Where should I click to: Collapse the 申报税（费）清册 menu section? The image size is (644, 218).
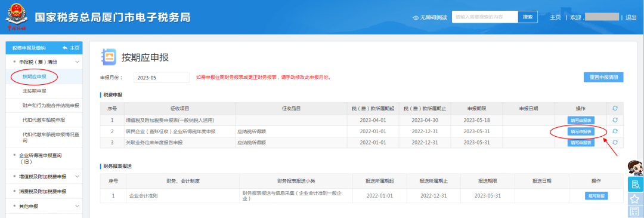click(77, 62)
